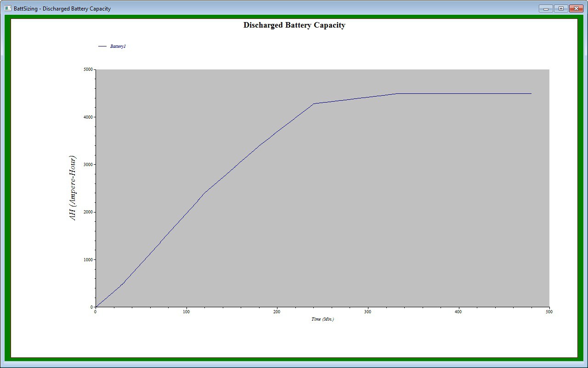Minimize the BattSizing plot window
This screenshot has height=368, width=588.
tap(546, 8)
